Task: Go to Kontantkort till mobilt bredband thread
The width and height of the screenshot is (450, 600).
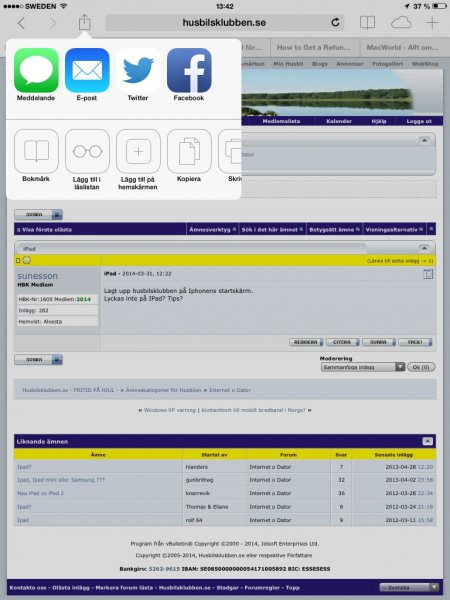Action: pos(253,410)
